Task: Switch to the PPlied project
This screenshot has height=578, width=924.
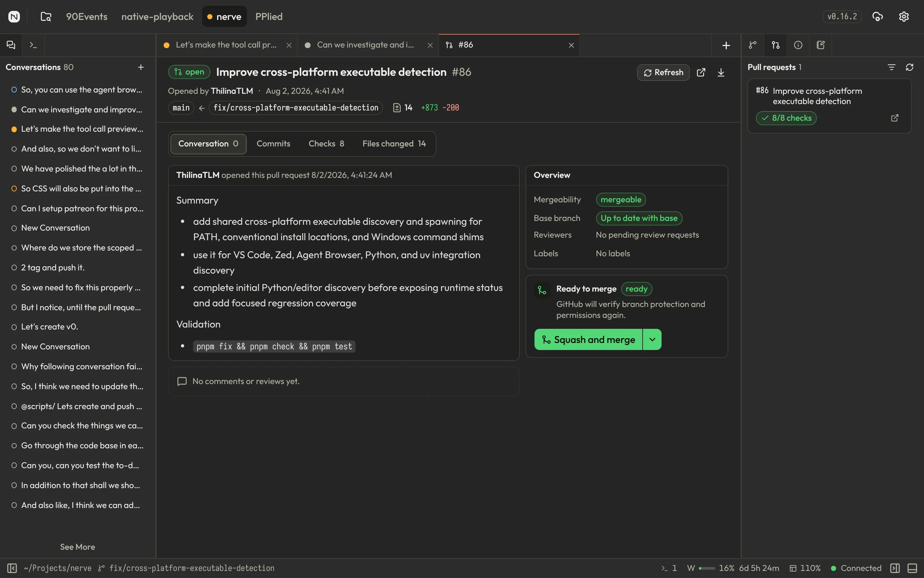Action: tap(269, 16)
